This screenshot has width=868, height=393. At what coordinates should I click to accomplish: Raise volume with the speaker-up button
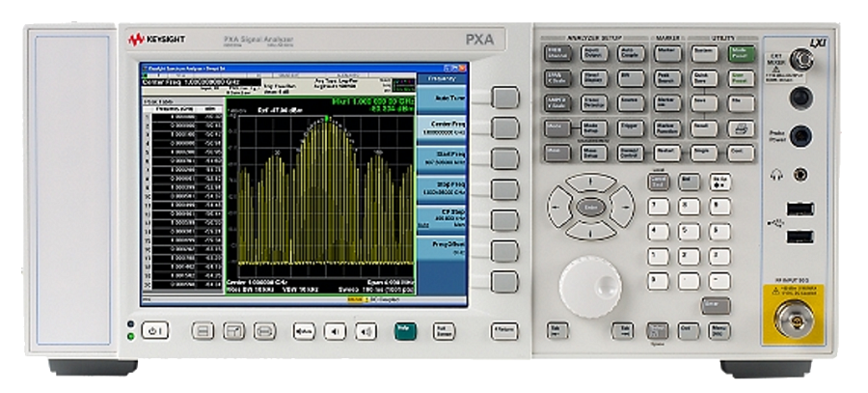click(x=366, y=332)
